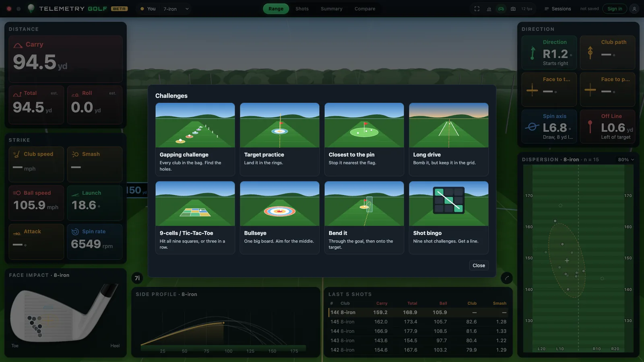Select the Spin rate 6549 rpm tile

[x=95, y=242]
